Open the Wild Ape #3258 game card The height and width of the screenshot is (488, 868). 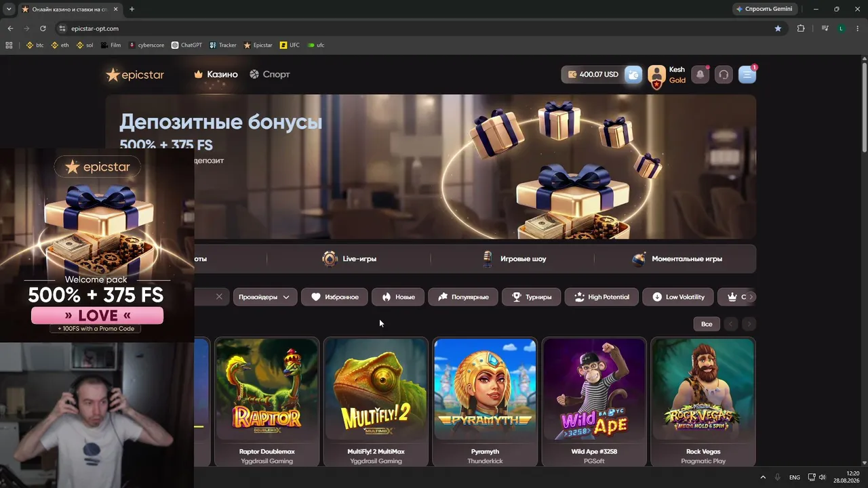tap(593, 402)
